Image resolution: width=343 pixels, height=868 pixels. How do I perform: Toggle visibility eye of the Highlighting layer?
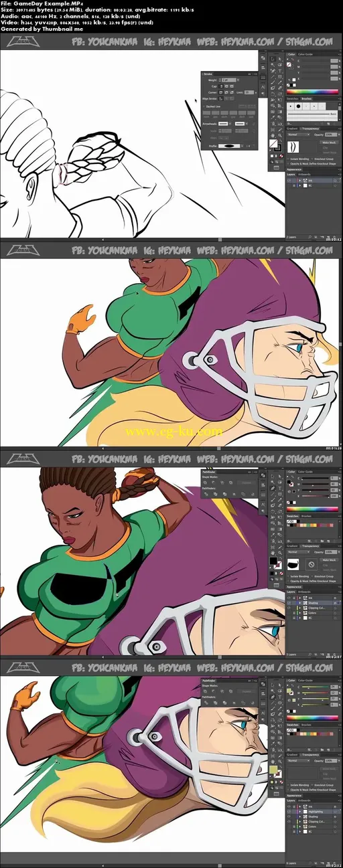pos(289,812)
